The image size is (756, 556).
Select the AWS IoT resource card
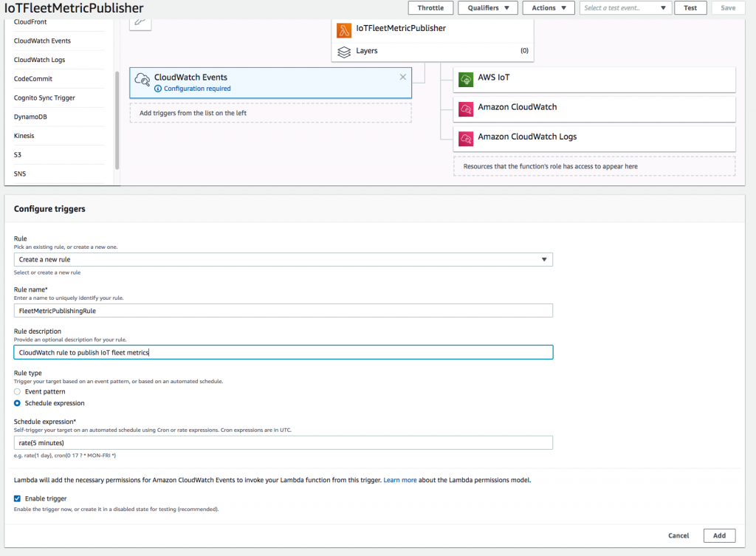(594, 80)
